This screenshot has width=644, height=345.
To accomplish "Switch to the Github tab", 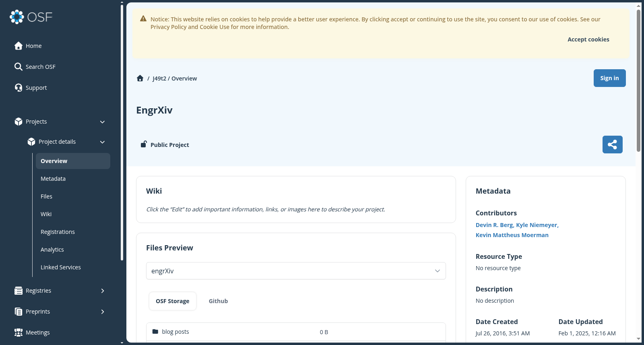I will click(218, 301).
